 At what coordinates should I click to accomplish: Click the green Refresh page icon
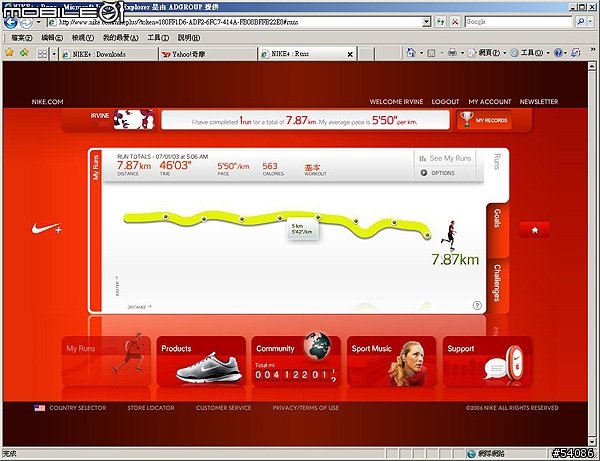[x=440, y=22]
